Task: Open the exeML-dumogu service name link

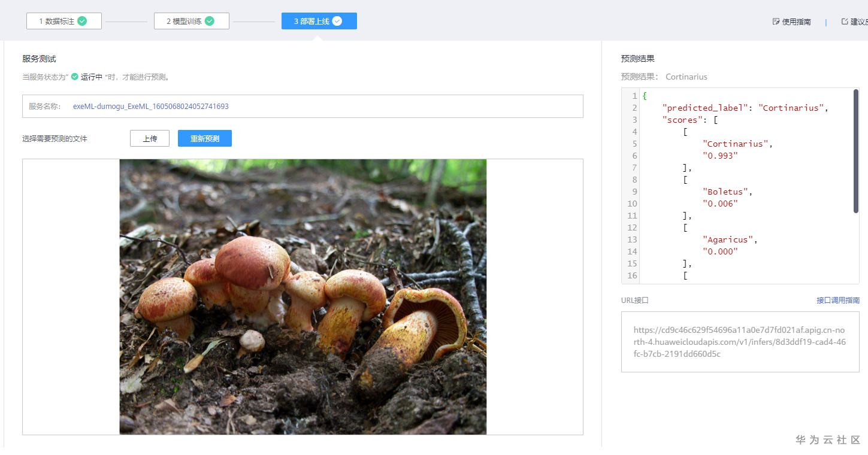Action: (x=151, y=107)
